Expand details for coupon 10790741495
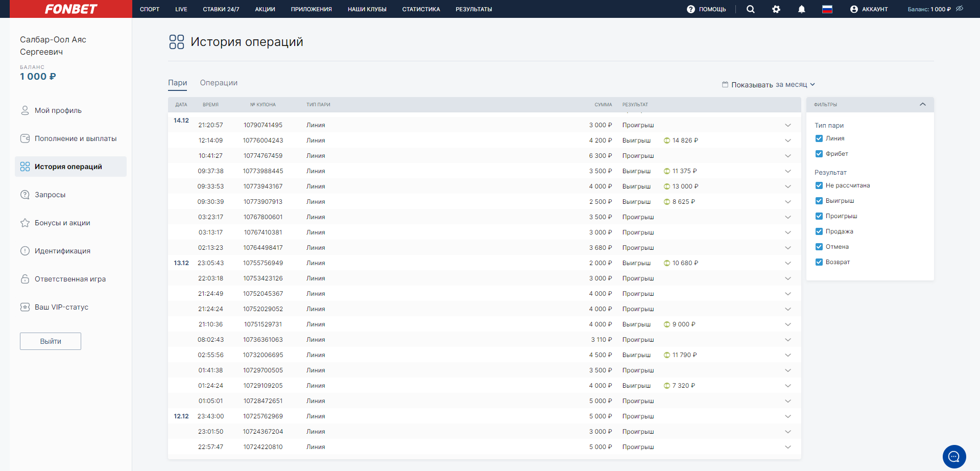 tap(787, 125)
